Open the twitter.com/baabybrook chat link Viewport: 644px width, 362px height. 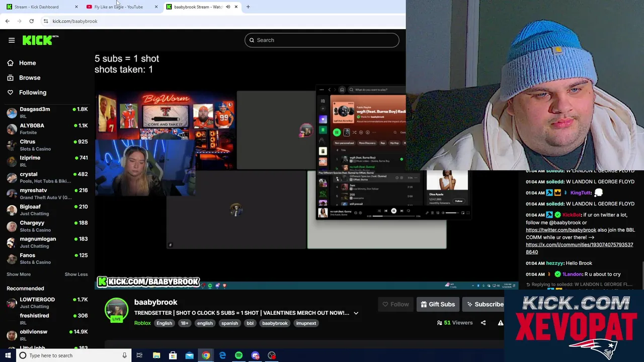pyautogui.click(x=561, y=230)
